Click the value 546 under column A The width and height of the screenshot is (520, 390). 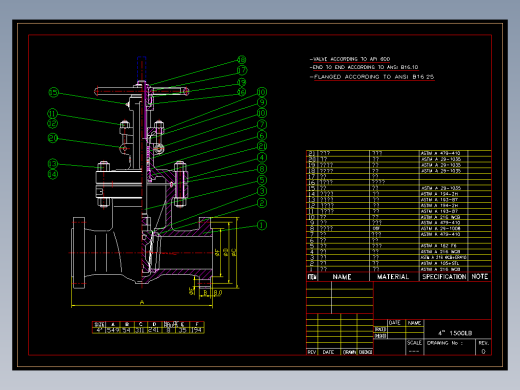point(113,330)
